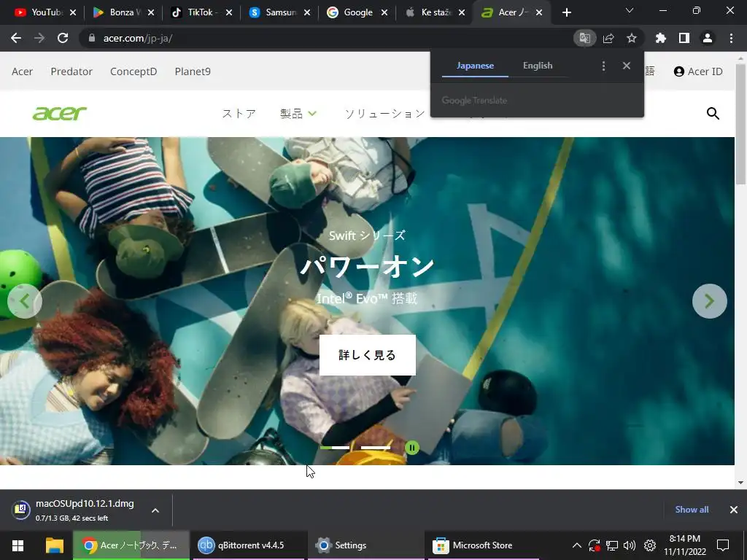Click the site search magnifier icon
747x560 pixels.
click(x=713, y=113)
